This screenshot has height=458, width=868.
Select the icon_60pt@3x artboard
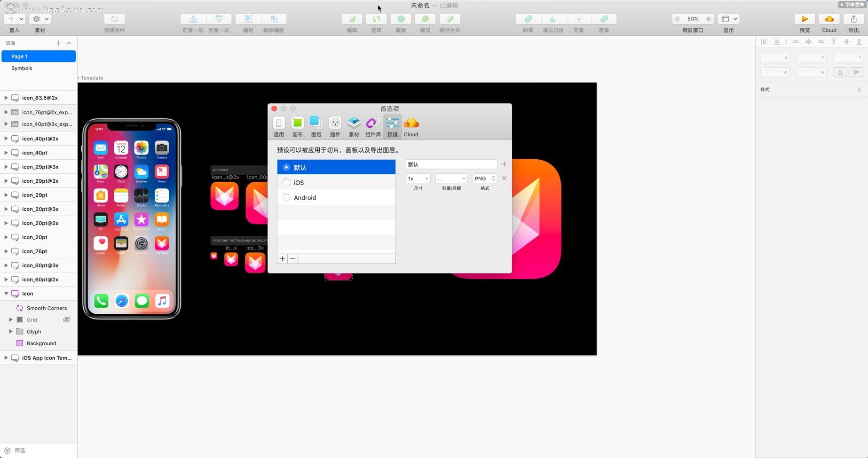40,265
